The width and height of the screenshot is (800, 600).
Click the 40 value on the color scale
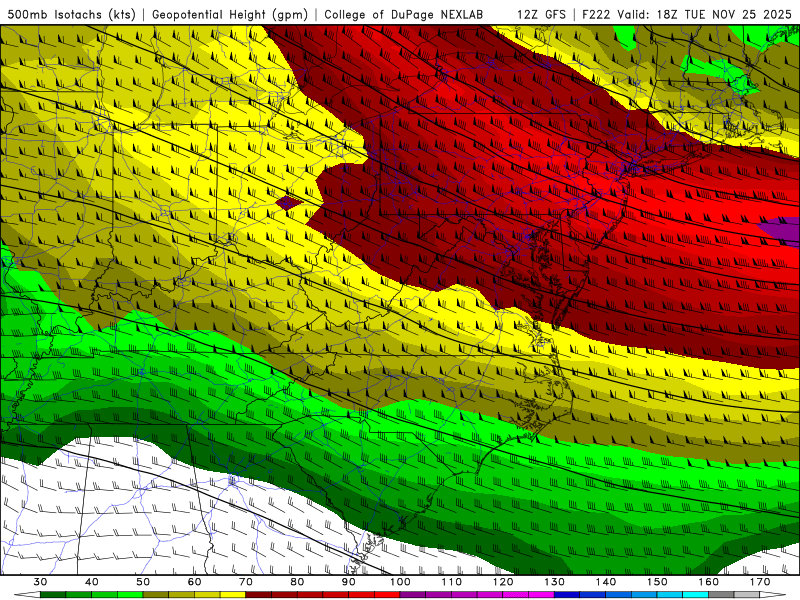pyautogui.click(x=92, y=582)
